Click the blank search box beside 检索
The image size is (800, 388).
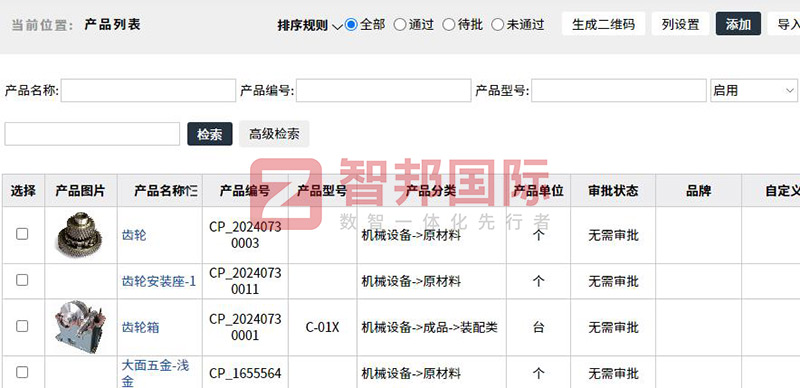(92, 134)
